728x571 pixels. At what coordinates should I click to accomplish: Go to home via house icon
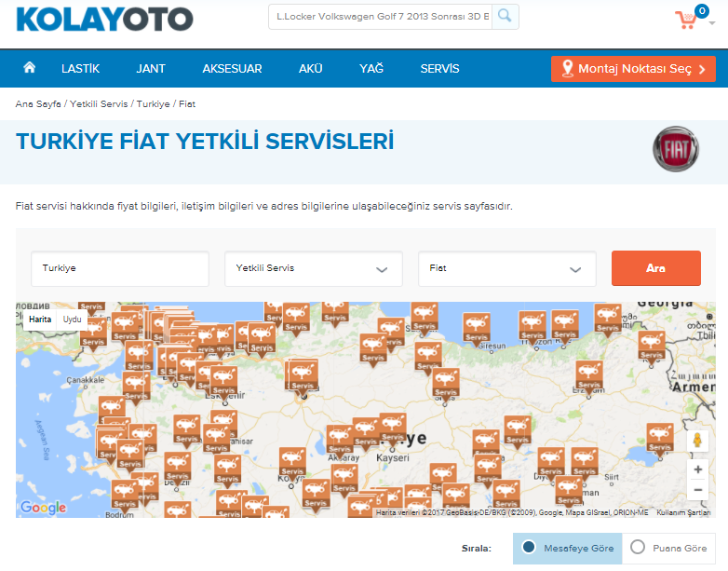[29, 68]
